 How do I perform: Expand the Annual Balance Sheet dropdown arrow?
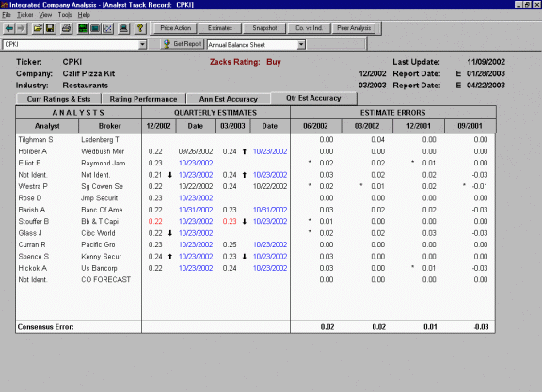[301, 44]
